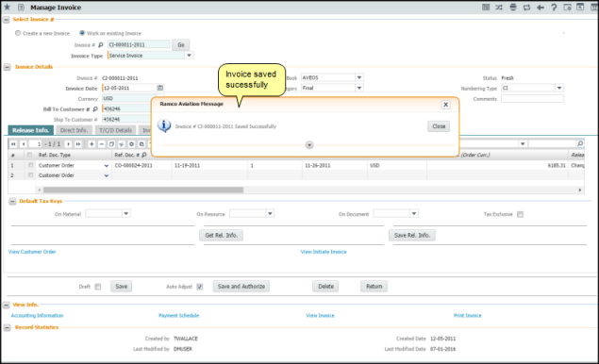Viewport: 599px width, 364px height.
Task: Click the window with arrow icon in top toolbar
Action: (x=580, y=7)
